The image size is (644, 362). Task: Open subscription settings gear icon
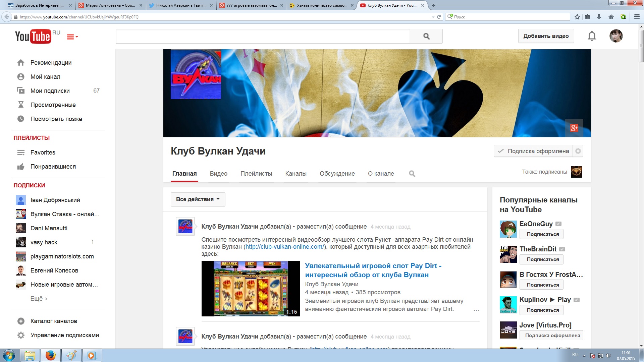[x=578, y=151]
